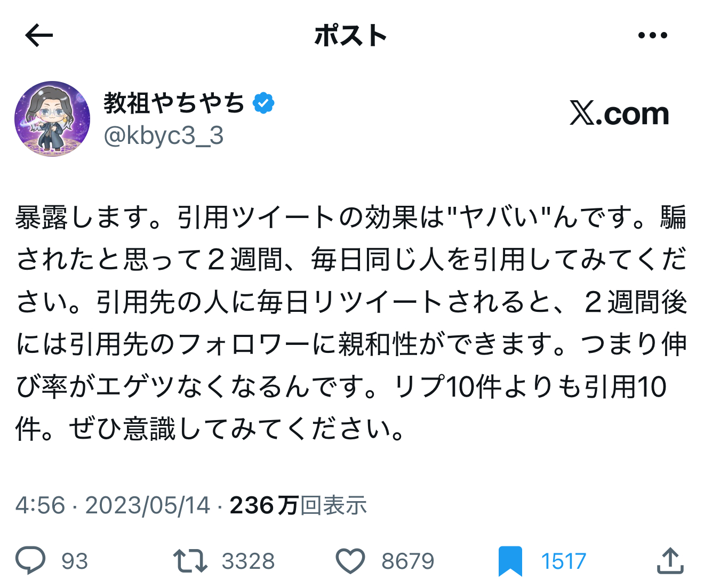Click the repost count 3328

point(248,561)
